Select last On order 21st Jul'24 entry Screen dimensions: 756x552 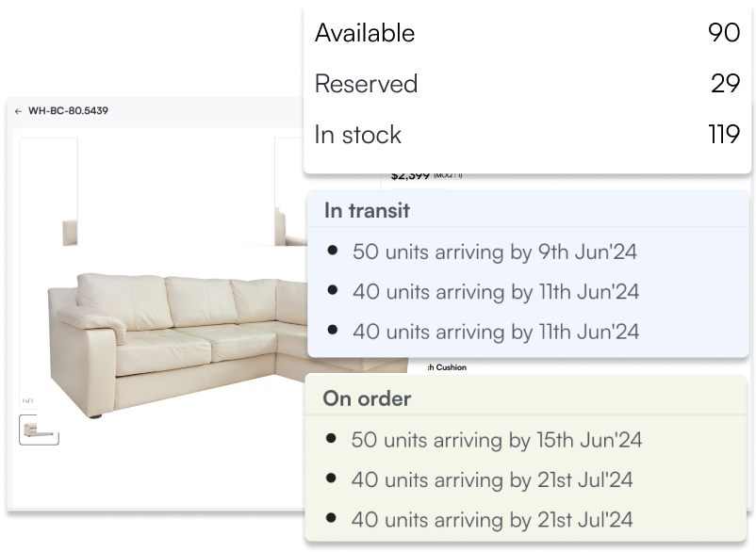[491, 519]
